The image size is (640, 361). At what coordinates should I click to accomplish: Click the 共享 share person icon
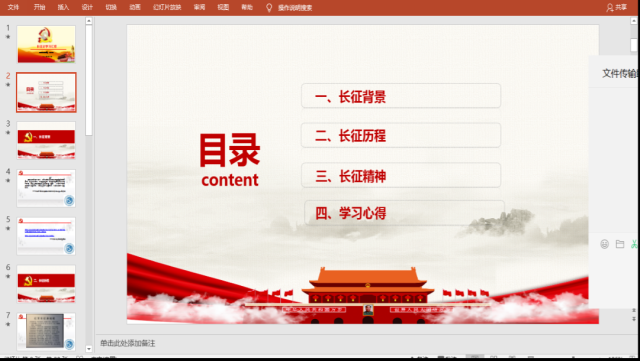610,7
